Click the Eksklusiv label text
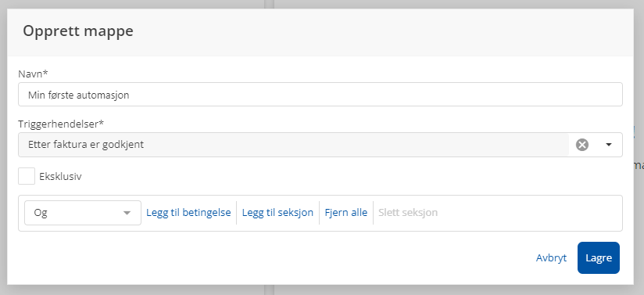 (x=60, y=177)
